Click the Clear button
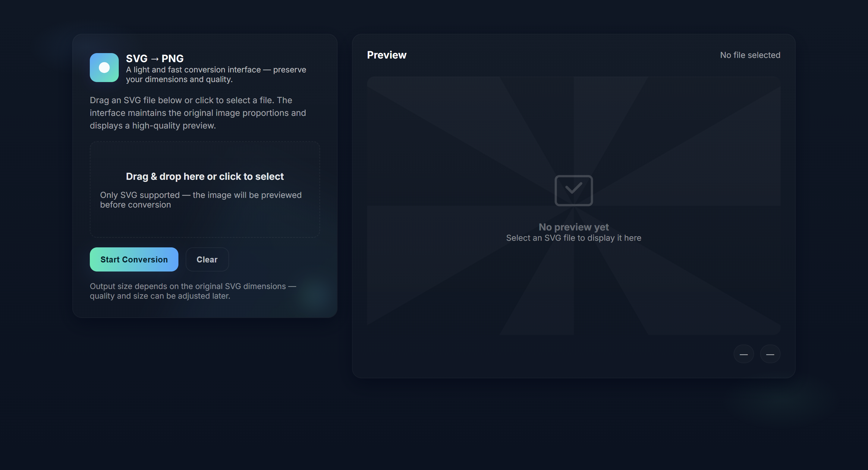The image size is (868, 470). click(207, 259)
